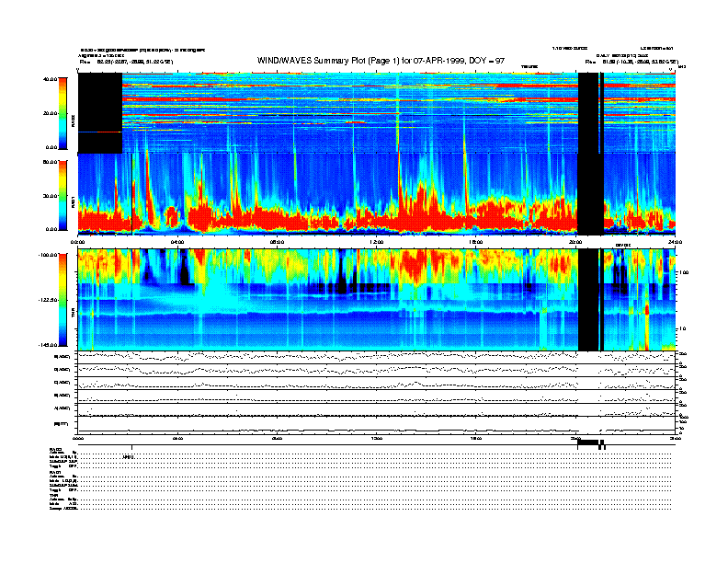Click the 00:00 tick label under RAD1 panel
The image size is (728, 563).
(x=77, y=242)
